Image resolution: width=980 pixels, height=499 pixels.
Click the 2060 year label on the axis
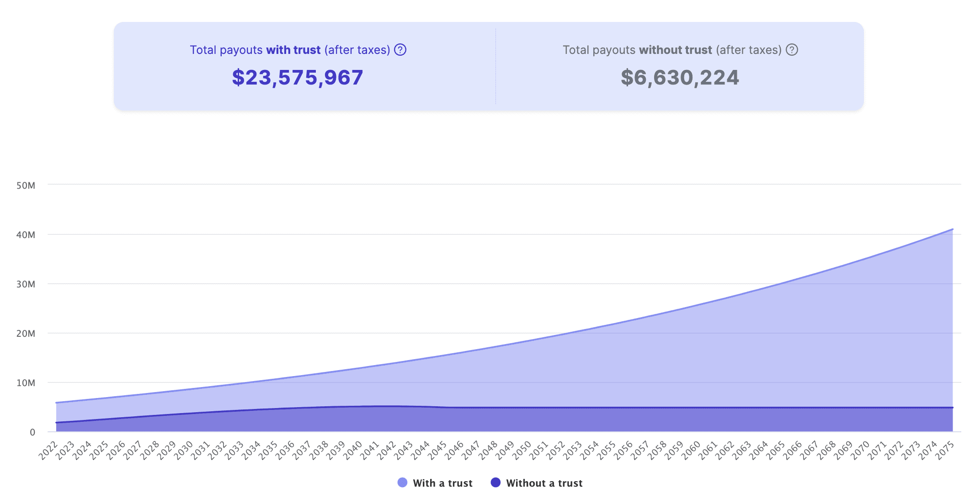691,450
